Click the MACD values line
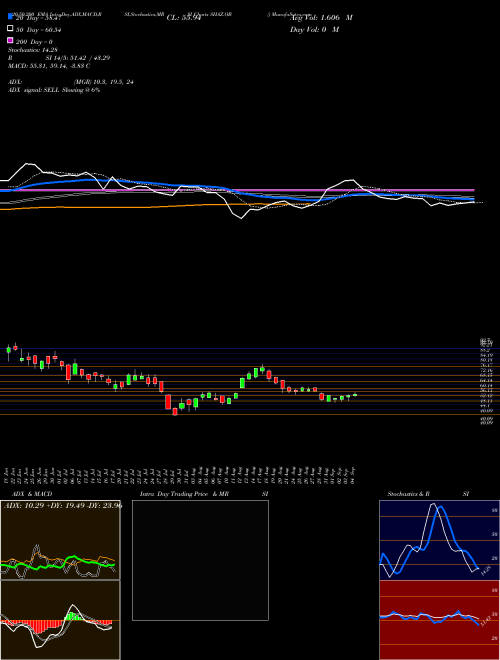Screen dimensions: 500x660 click(x=49, y=66)
